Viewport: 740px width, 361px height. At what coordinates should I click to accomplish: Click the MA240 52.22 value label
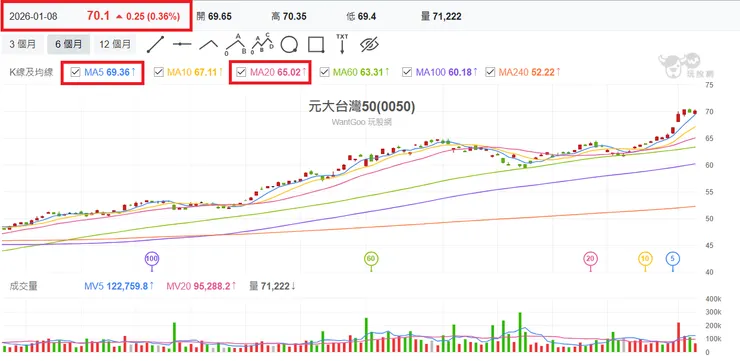(x=530, y=72)
